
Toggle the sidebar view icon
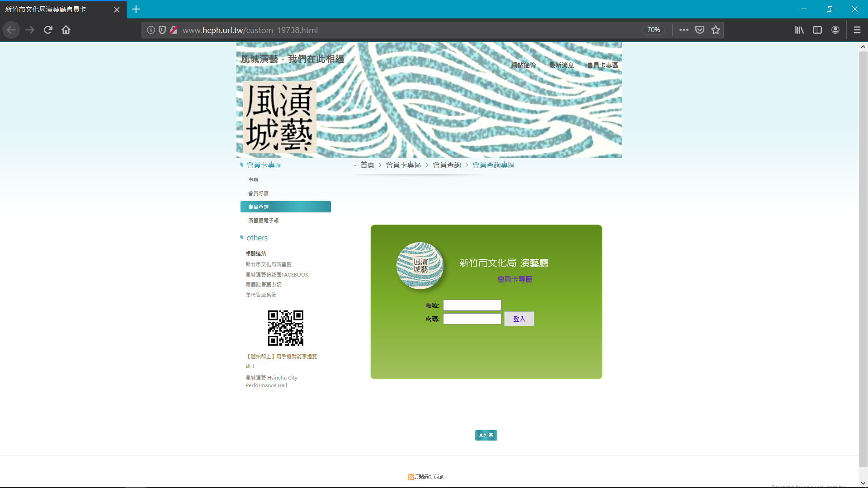(817, 30)
